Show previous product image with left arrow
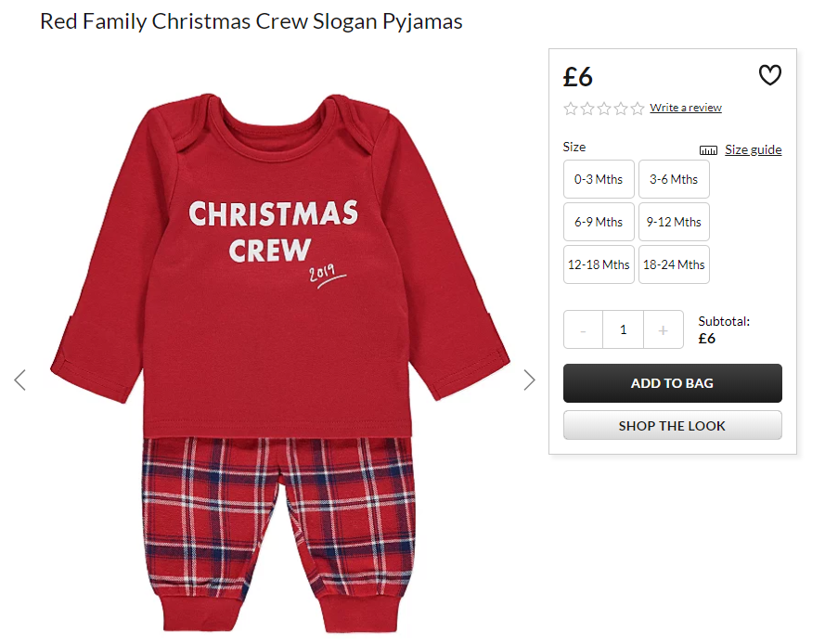Viewport: 825px width, 644px height. 20,380
